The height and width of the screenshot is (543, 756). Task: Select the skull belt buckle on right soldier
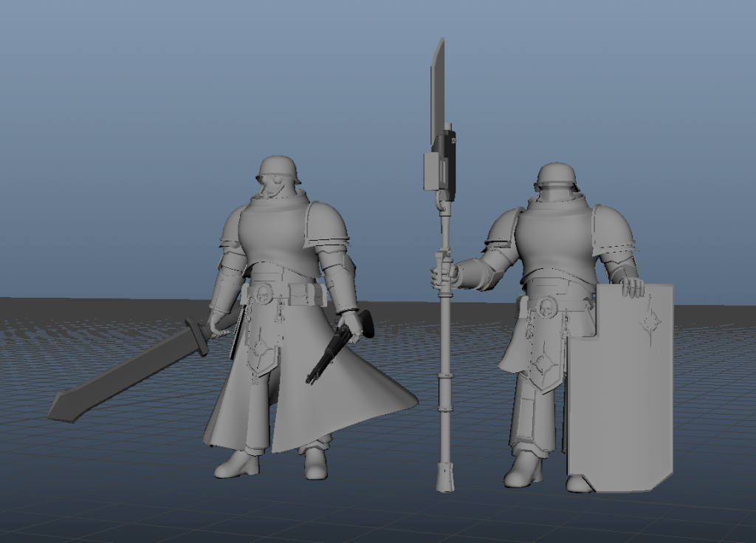coord(547,307)
